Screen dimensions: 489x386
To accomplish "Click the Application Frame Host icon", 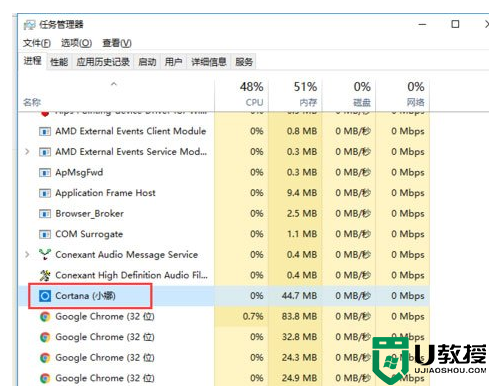I will (45, 193).
